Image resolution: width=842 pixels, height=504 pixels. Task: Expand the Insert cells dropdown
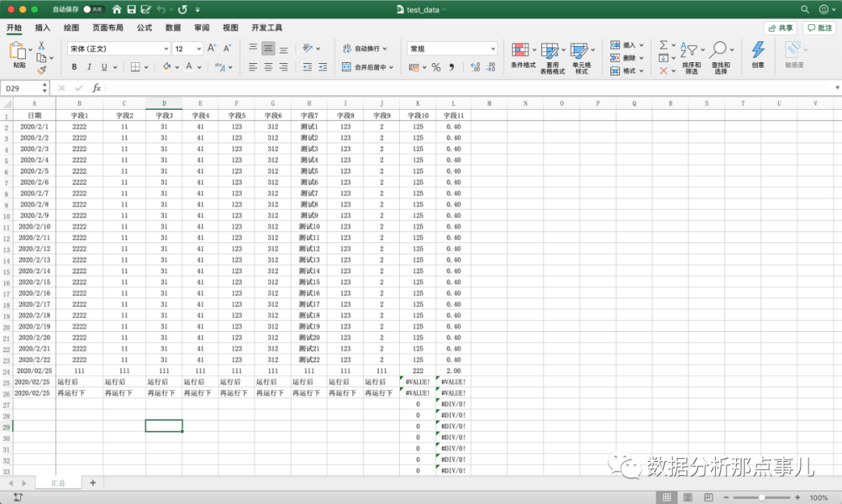pyautogui.click(x=641, y=45)
